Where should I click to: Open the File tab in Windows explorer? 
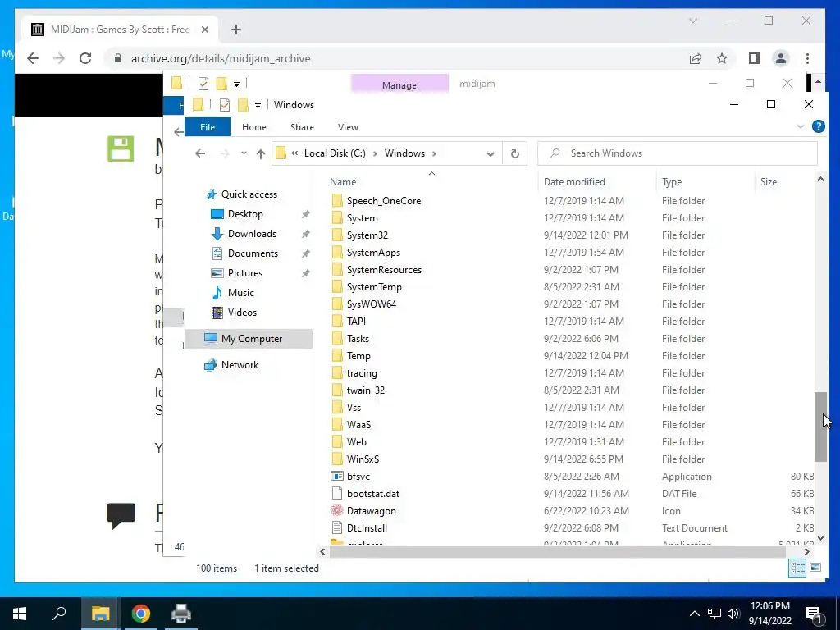point(208,127)
